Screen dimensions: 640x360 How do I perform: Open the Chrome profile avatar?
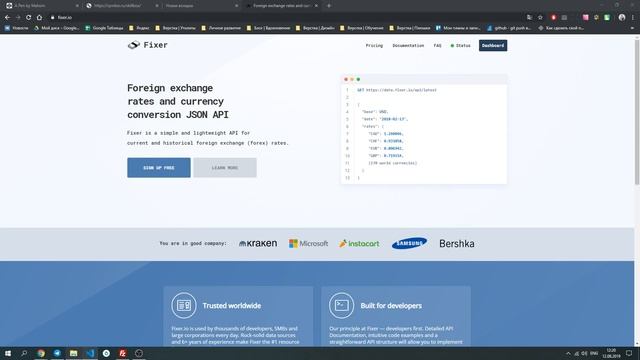point(622,18)
